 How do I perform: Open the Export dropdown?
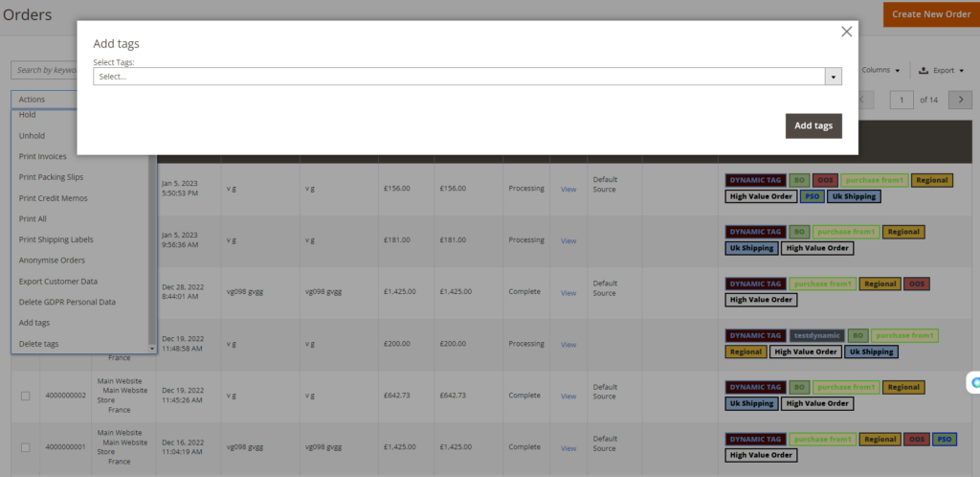942,71
